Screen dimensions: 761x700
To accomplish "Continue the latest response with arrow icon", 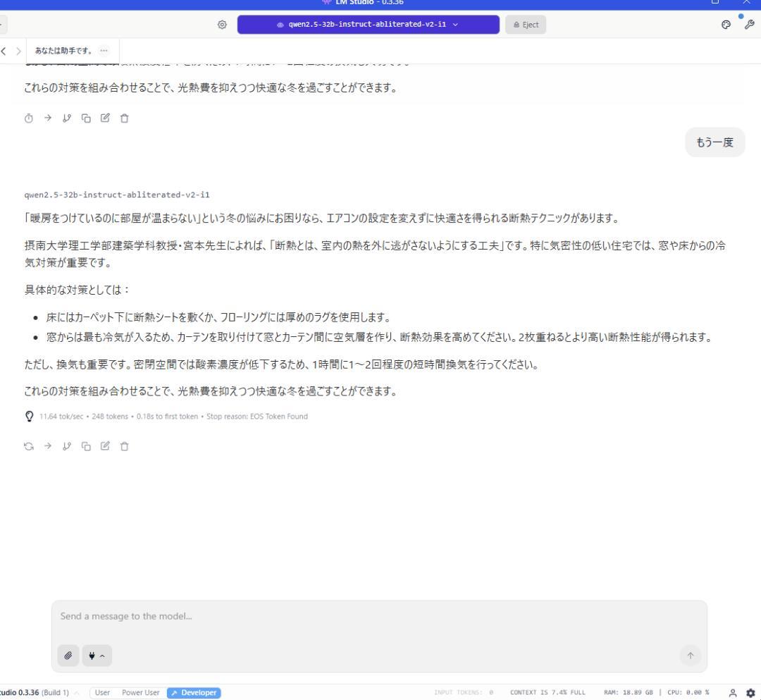I will pos(48,446).
